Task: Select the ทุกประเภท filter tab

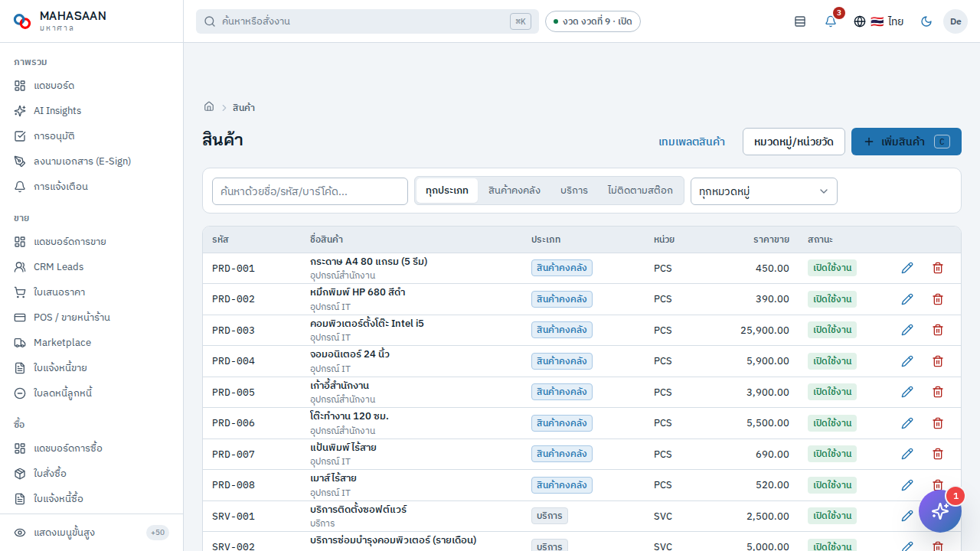Action: [447, 191]
